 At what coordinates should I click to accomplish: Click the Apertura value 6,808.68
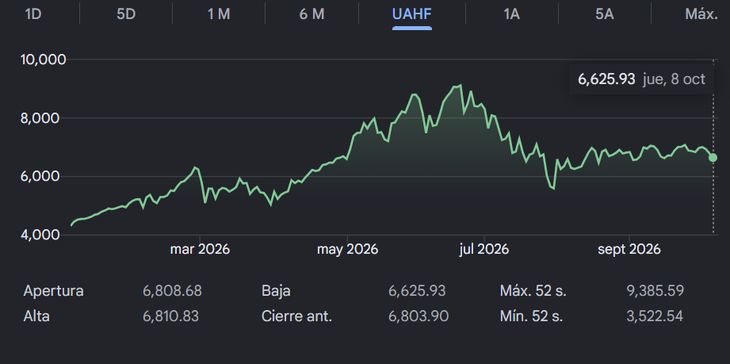[x=172, y=291]
